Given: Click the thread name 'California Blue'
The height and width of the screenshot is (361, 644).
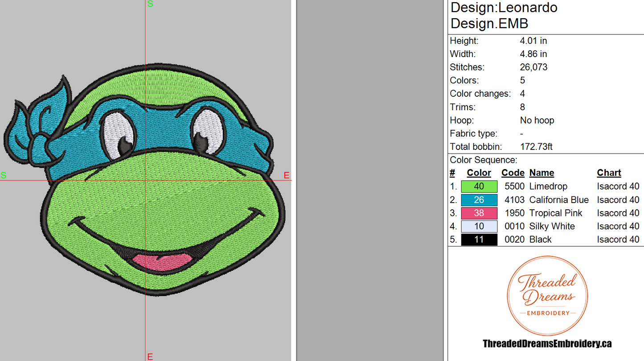Looking at the screenshot, I should (x=559, y=200).
